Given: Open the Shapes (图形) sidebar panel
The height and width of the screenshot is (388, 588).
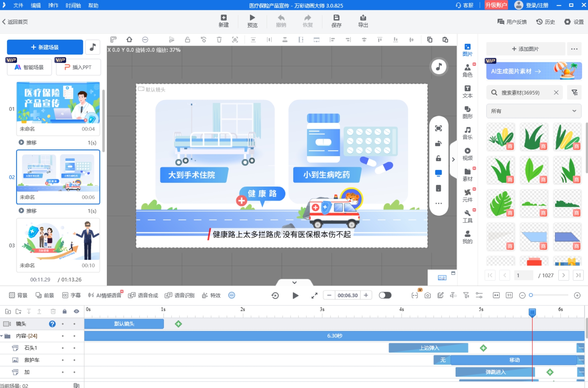Looking at the screenshot, I should tap(467, 112).
